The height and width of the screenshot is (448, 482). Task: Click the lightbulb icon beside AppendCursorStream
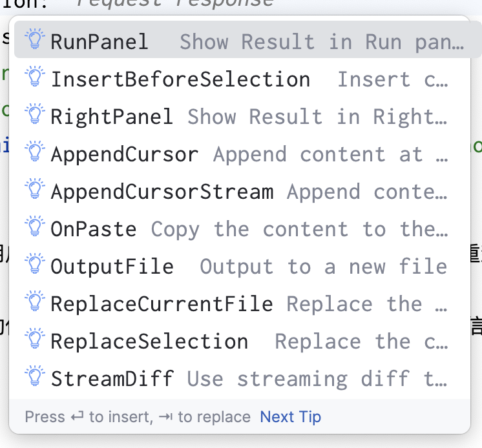(34, 190)
